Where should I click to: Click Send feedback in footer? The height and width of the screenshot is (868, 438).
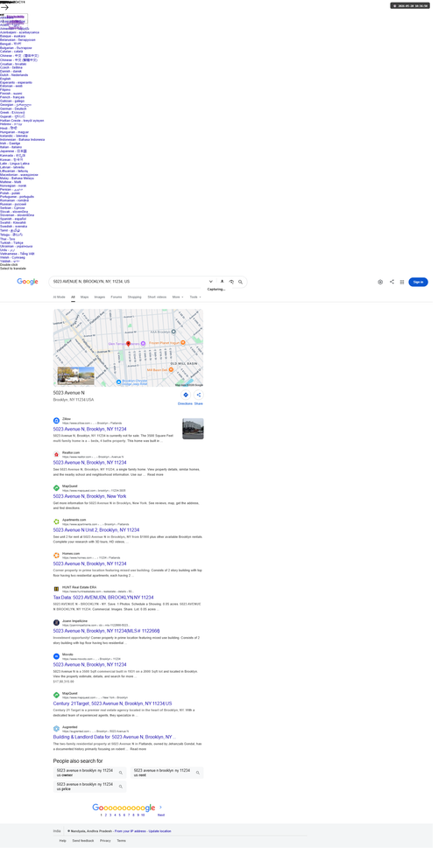click(83, 841)
